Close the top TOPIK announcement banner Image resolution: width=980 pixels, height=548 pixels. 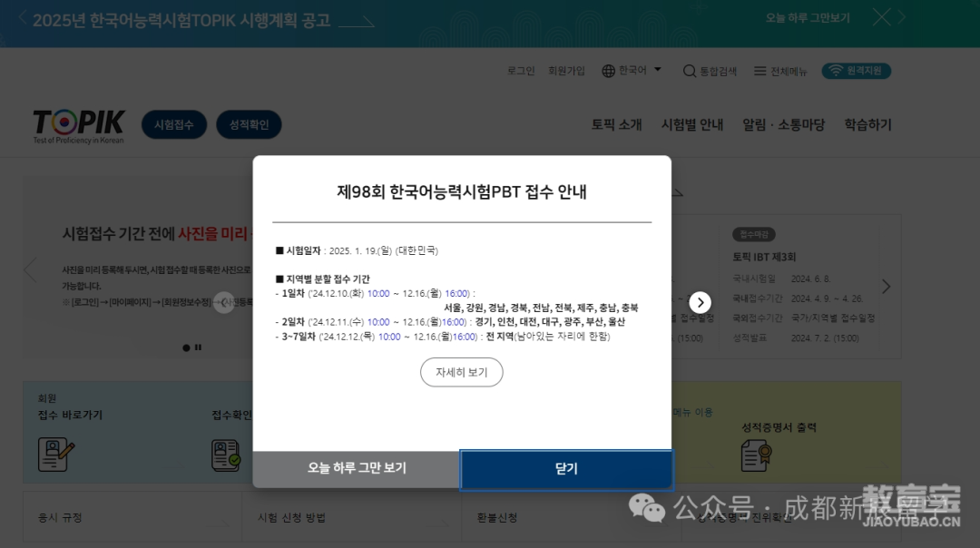(881, 17)
